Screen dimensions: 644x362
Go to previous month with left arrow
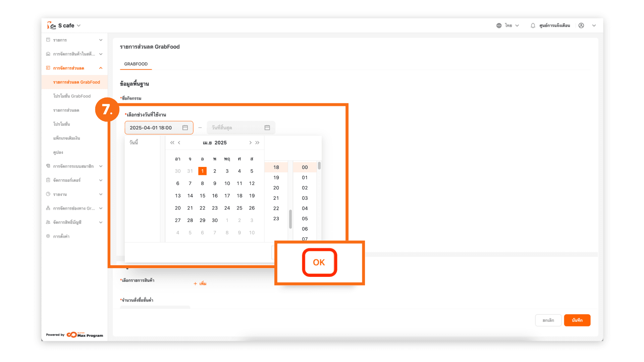coord(179,143)
